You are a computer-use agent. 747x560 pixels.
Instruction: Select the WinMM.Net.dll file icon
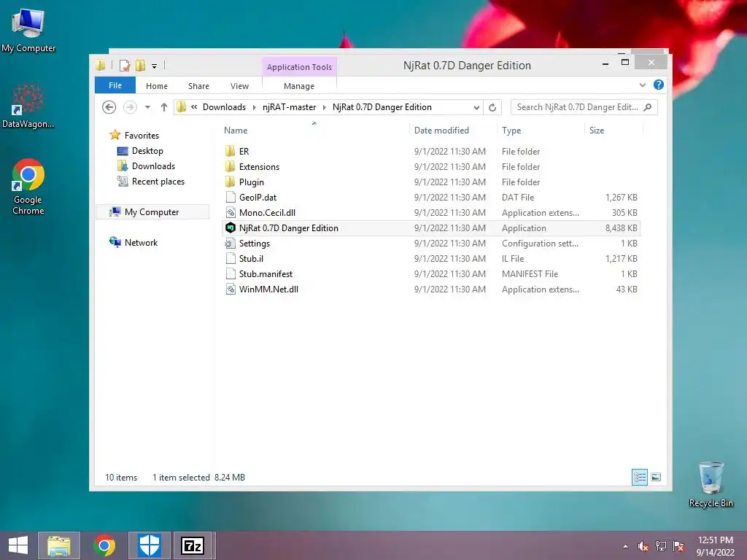click(231, 289)
